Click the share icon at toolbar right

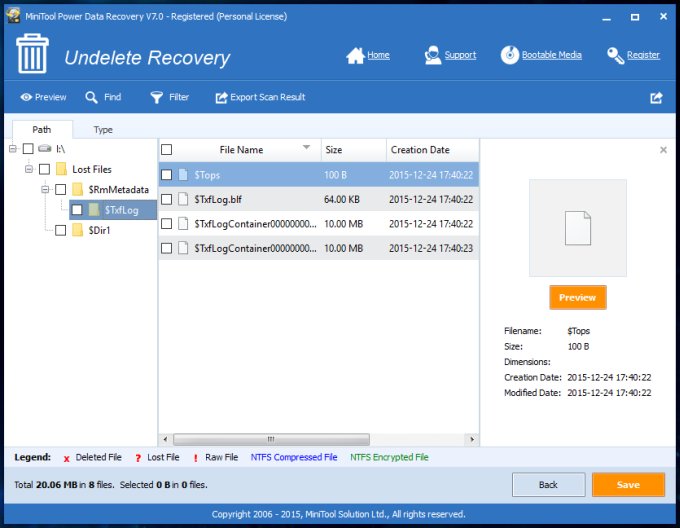tap(657, 98)
